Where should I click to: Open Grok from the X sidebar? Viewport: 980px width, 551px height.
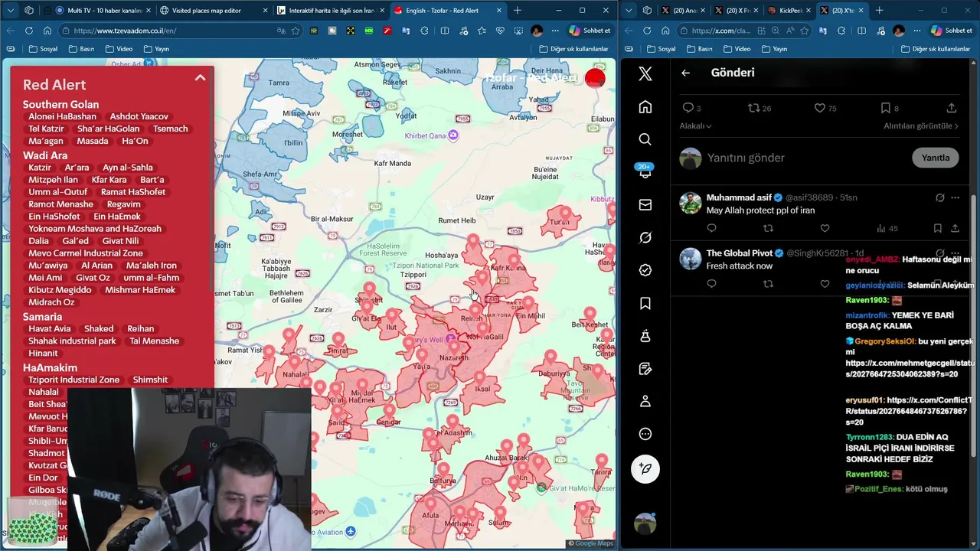[x=645, y=237]
